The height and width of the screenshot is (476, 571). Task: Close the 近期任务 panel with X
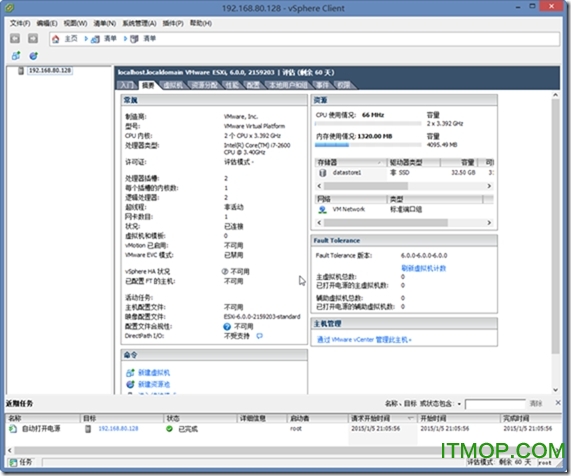[558, 402]
